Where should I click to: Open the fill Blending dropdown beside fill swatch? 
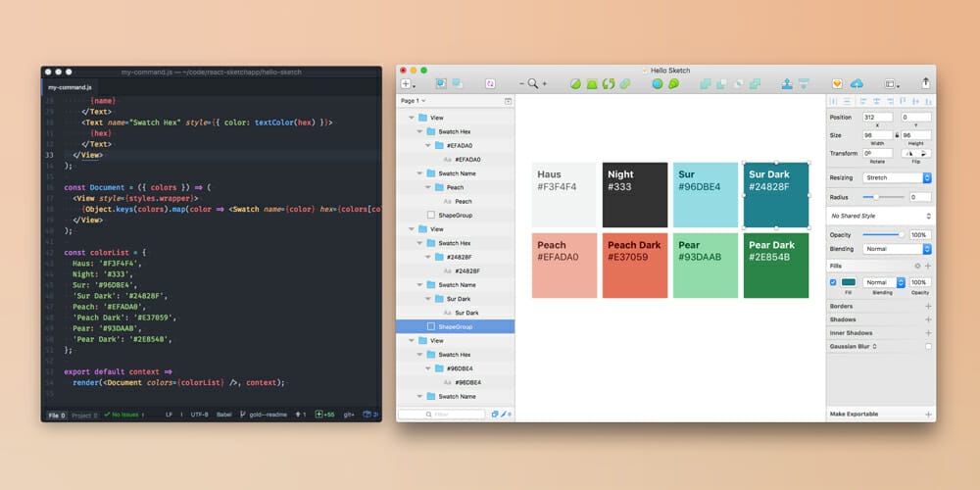pyautogui.click(x=884, y=282)
